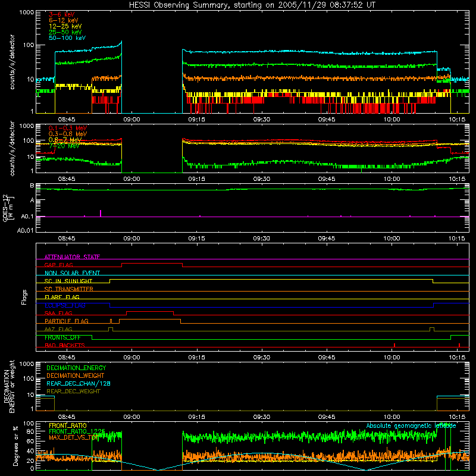Select the orange 6-12 keV legend label

(63, 20)
